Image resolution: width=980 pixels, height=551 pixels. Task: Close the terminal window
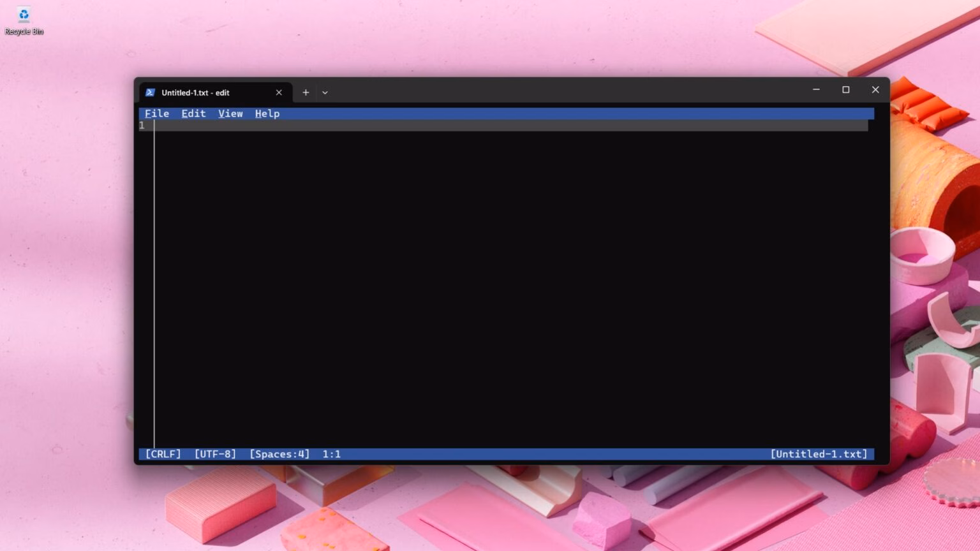point(875,90)
